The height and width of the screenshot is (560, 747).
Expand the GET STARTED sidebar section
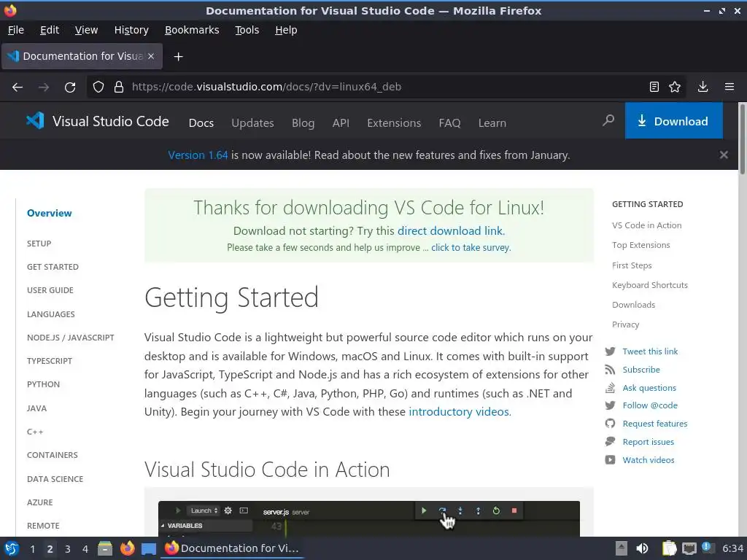[x=53, y=267]
